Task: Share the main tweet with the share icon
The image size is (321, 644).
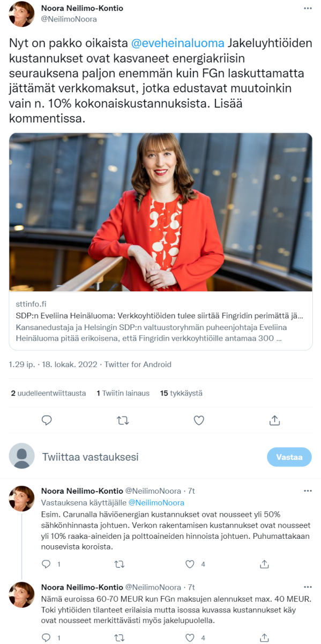Action: click(x=274, y=420)
